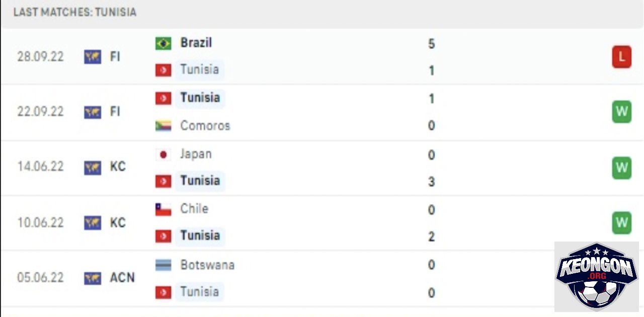Click the Brazil flag icon

coord(163,43)
